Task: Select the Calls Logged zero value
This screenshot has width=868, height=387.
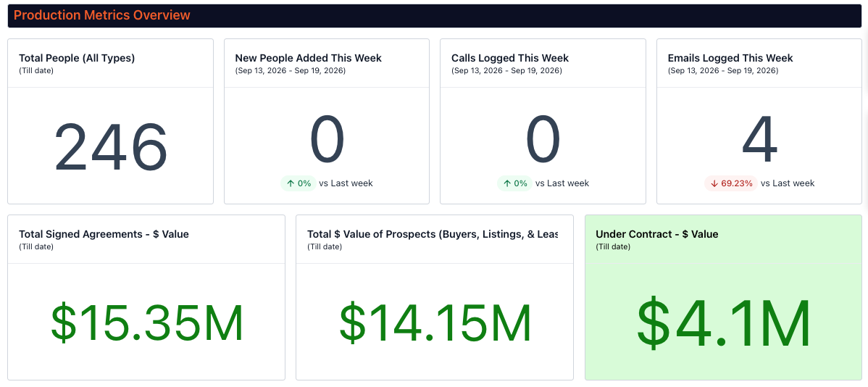Action: pyautogui.click(x=543, y=140)
